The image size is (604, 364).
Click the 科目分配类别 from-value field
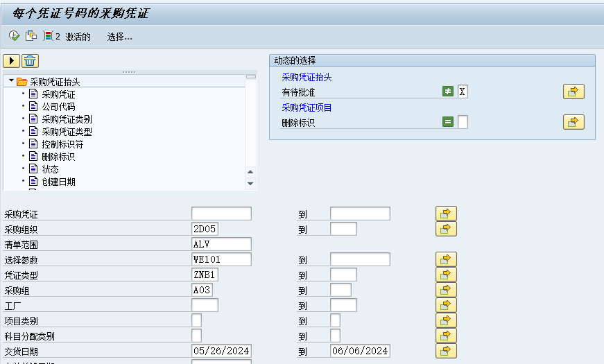click(196, 336)
